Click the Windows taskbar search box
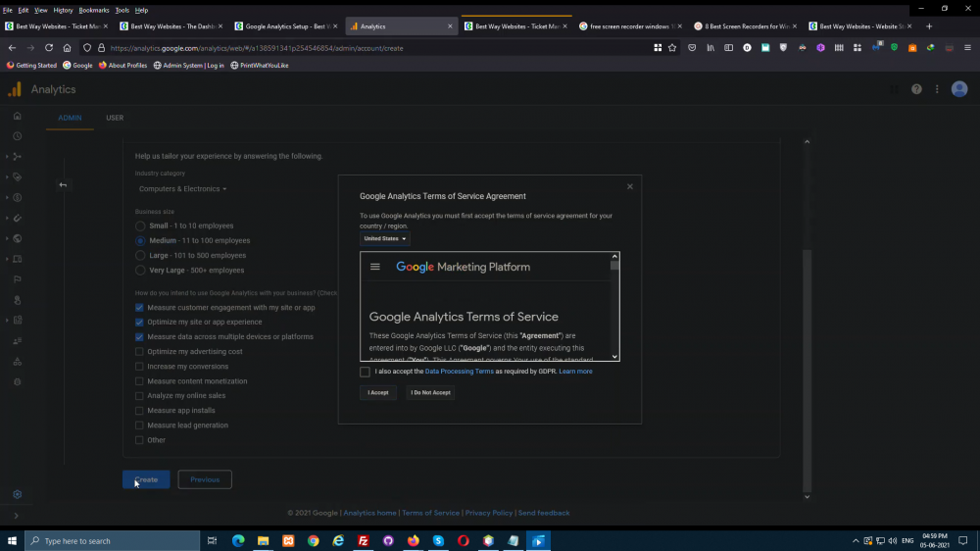 click(x=113, y=540)
